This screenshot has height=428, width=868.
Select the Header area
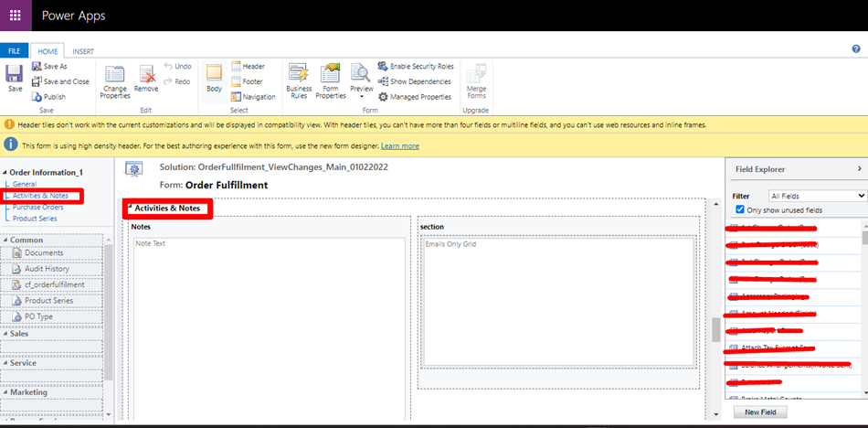click(248, 67)
